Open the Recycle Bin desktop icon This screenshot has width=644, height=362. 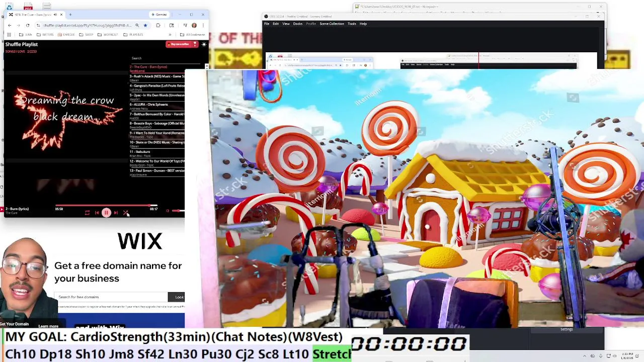(10, 7)
